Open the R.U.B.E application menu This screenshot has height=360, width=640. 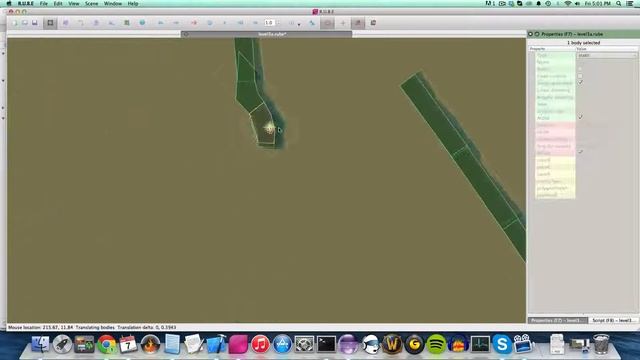26,3
